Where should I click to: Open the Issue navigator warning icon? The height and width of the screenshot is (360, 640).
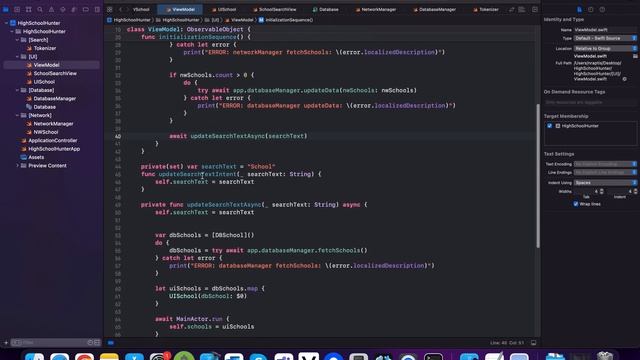[x=51, y=9]
